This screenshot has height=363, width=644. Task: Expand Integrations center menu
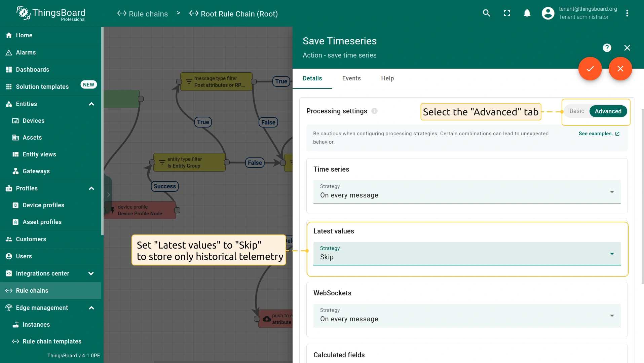tap(91, 274)
